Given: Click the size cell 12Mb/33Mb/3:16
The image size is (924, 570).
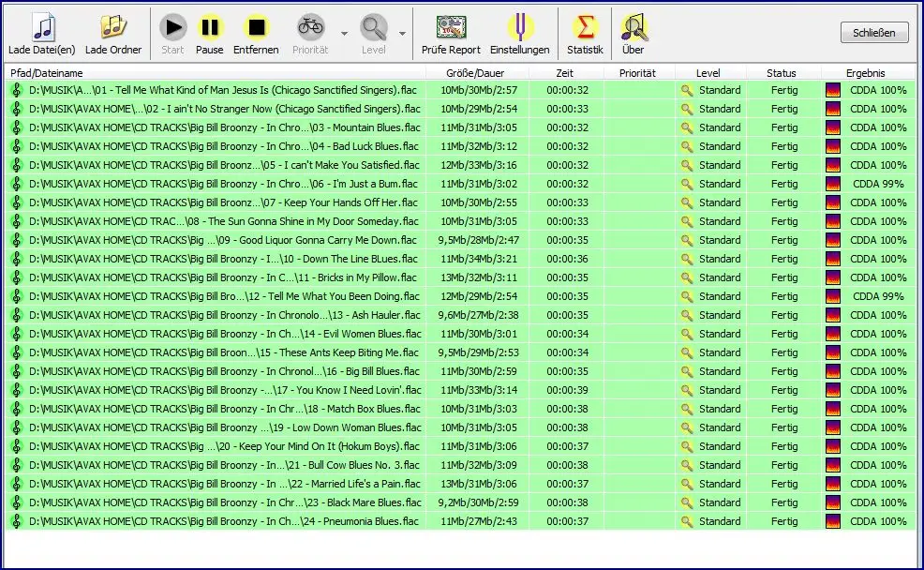Looking at the screenshot, I should coord(479,165).
